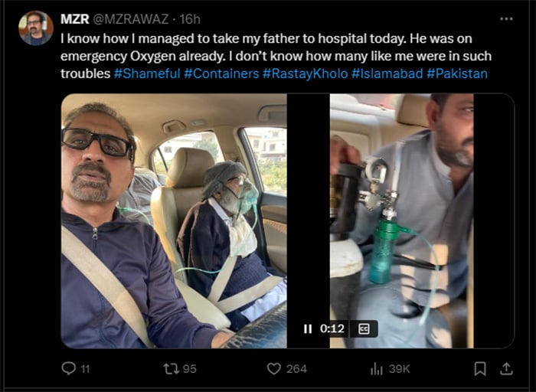
Task: Open the #Shameful hashtag
Action: tap(147, 73)
